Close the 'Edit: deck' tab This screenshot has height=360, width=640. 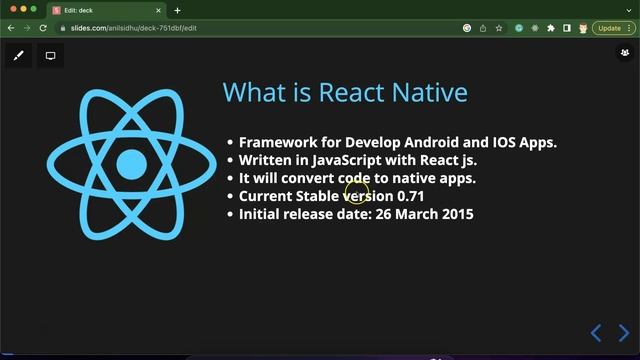tap(158, 11)
